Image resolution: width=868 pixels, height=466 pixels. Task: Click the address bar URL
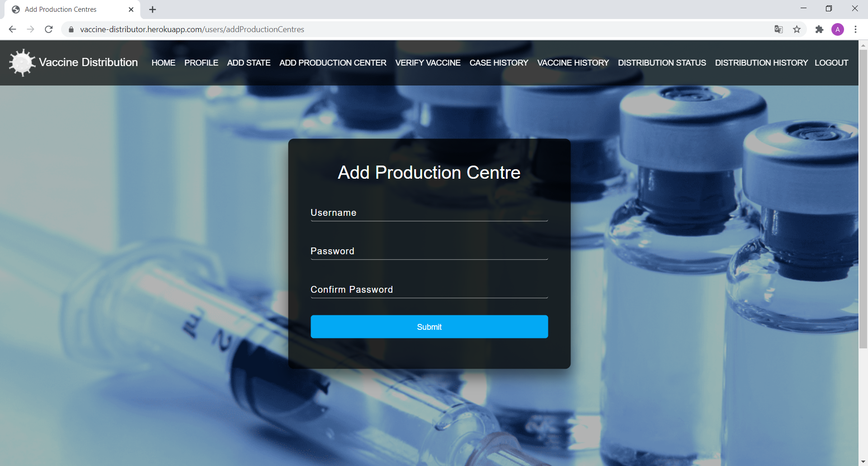pyautogui.click(x=192, y=29)
